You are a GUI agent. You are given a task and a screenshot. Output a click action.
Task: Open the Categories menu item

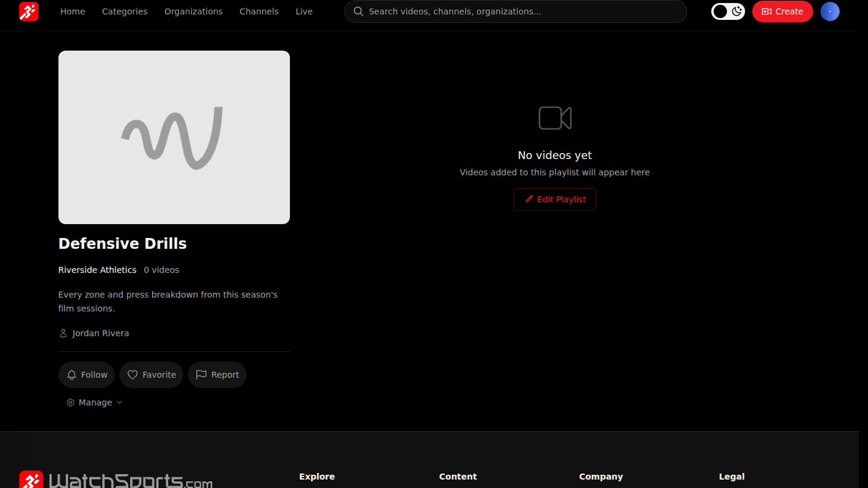pyautogui.click(x=125, y=11)
